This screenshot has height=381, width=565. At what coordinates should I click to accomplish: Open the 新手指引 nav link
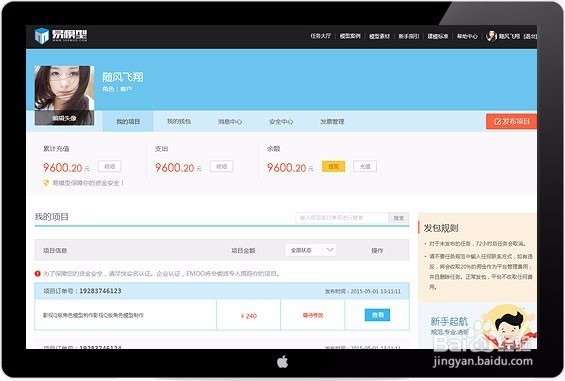coord(409,36)
